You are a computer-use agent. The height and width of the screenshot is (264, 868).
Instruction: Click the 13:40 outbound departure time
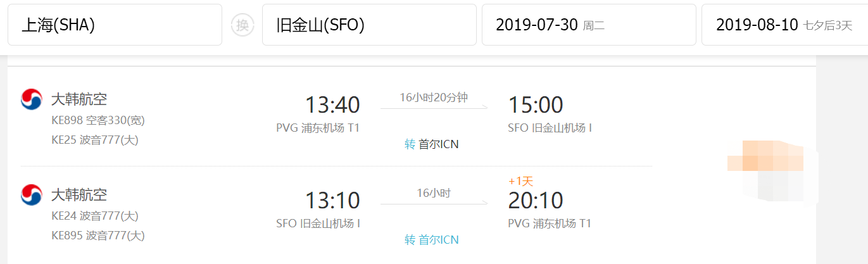click(x=332, y=105)
